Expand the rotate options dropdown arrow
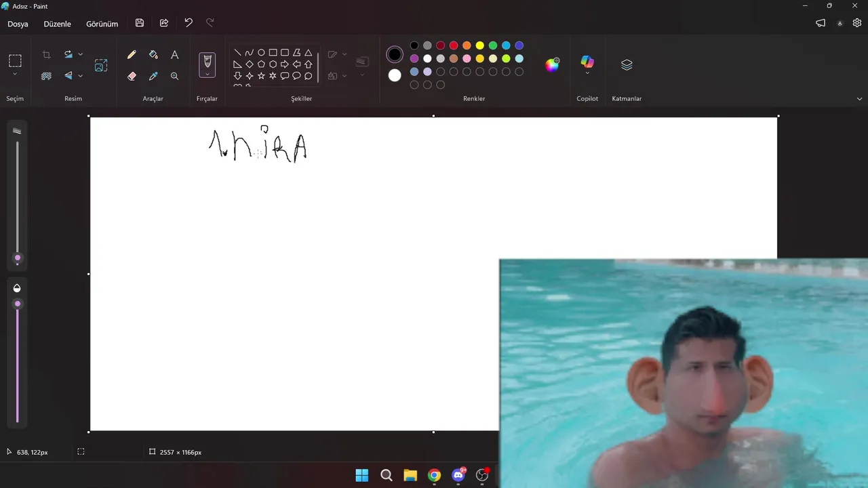Image resolution: width=868 pixels, height=488 pixels. coord(80,54)
